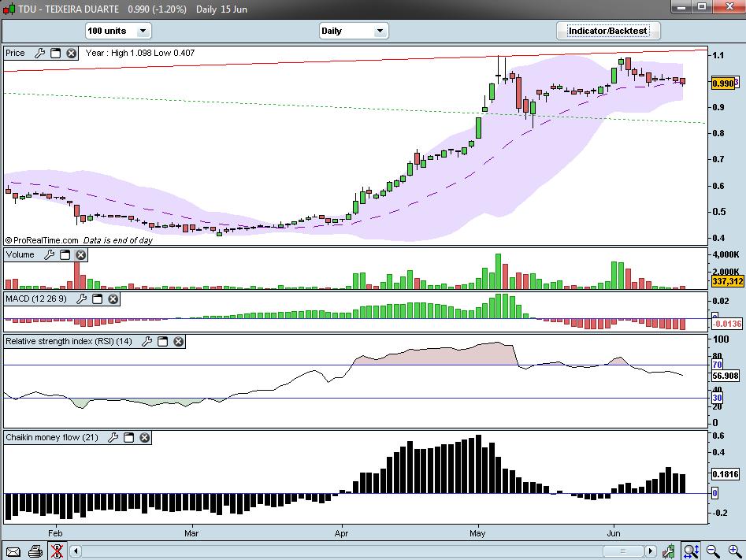Viewport: 746px width, 560px height.
Task: Click the Price panel label
Action: (15, 54)
